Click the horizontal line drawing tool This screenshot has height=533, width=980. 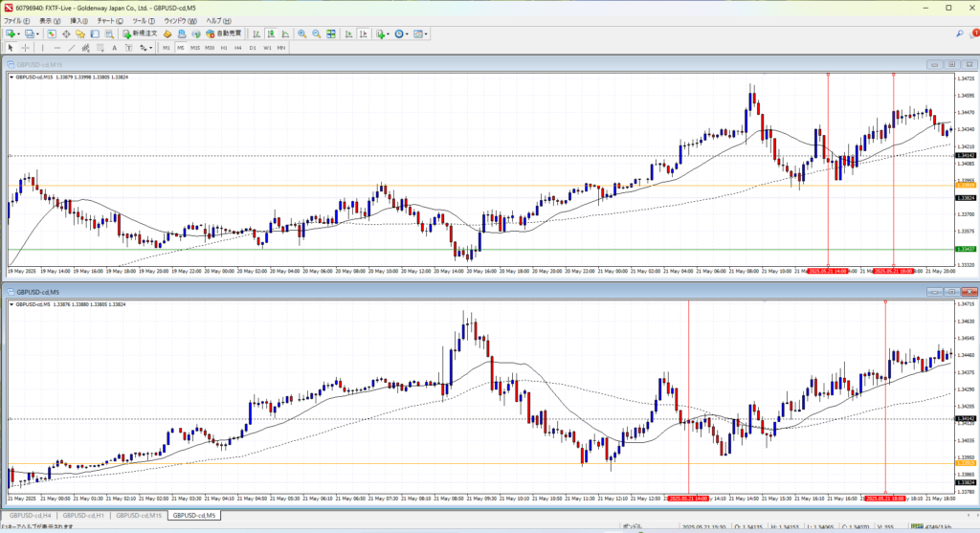click(x=58, y=47)
